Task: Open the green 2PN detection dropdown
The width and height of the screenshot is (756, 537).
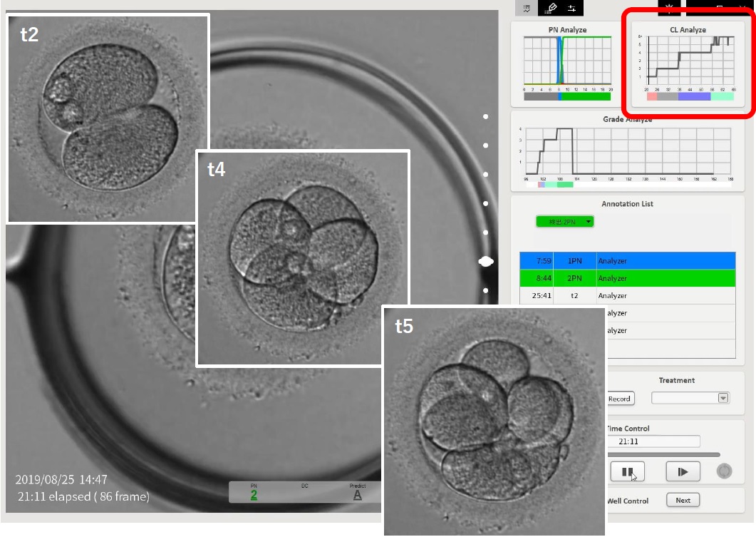Action: [x=564, y=222]
